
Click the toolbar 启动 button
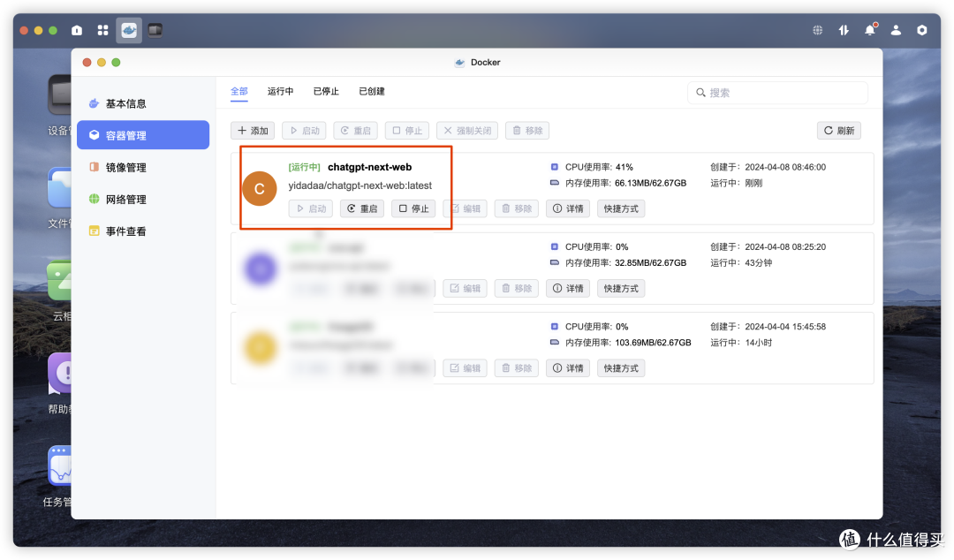[304, 130]
